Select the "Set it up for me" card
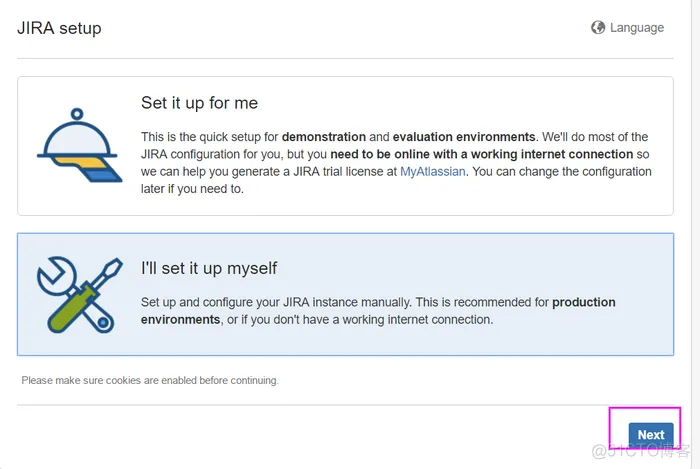Image resolution: width=700 pixels, height=469 pixels. 345,146
